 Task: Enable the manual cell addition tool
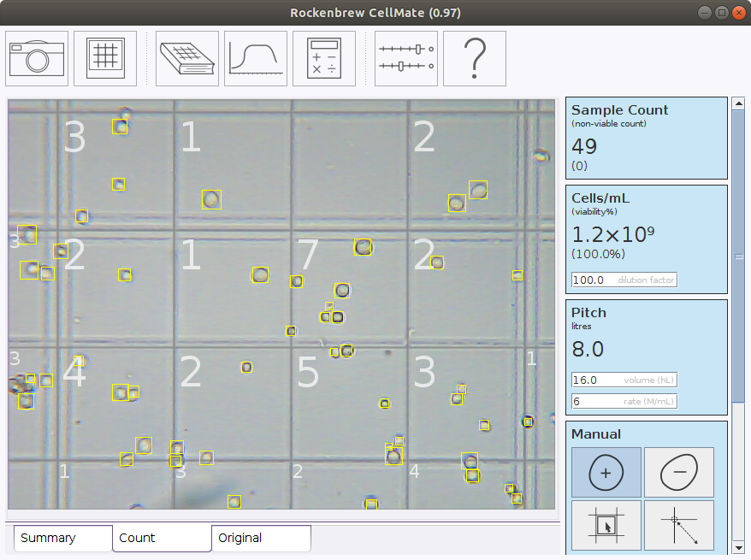(606, 472)
